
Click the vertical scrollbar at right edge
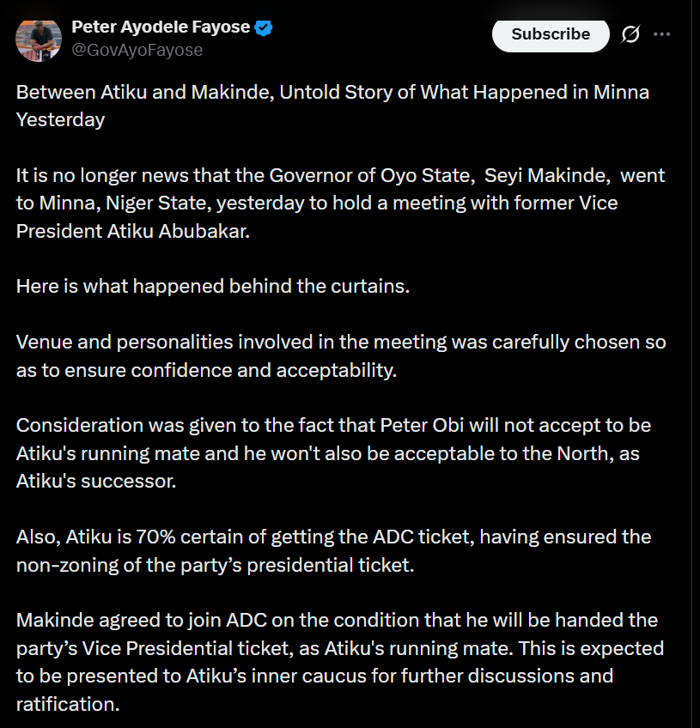694,343
